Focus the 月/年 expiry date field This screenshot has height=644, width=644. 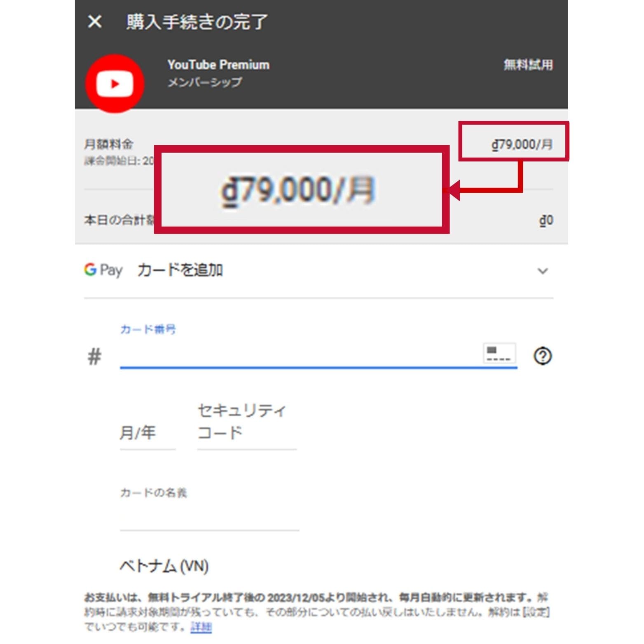tap(148, 433)
